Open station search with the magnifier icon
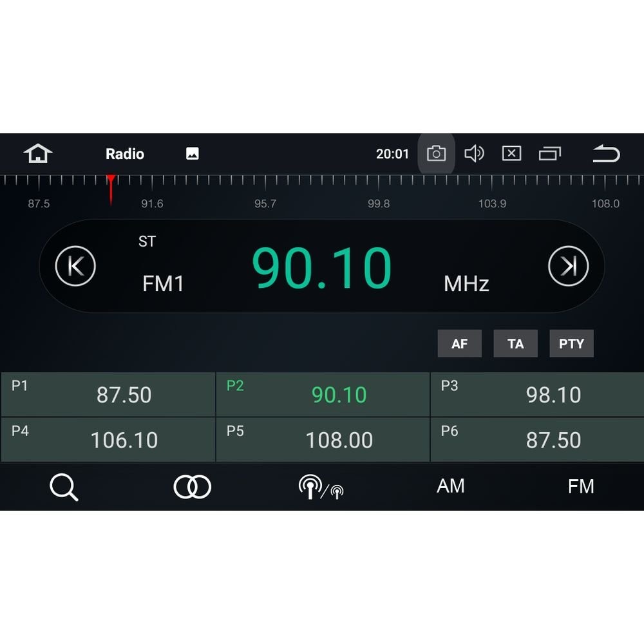Image resolution: width=644 pixels, height=644 pixels. [64, 486]
